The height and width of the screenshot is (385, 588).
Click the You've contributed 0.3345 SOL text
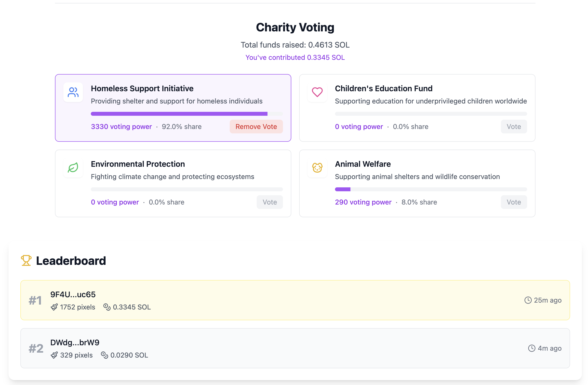(295, 57)
